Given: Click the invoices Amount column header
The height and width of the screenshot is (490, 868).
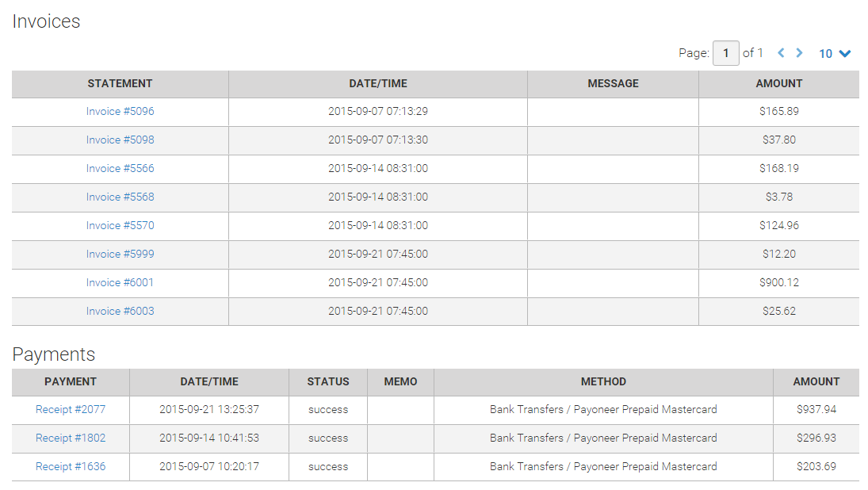Looking at the screenshot, I should 778,83.
